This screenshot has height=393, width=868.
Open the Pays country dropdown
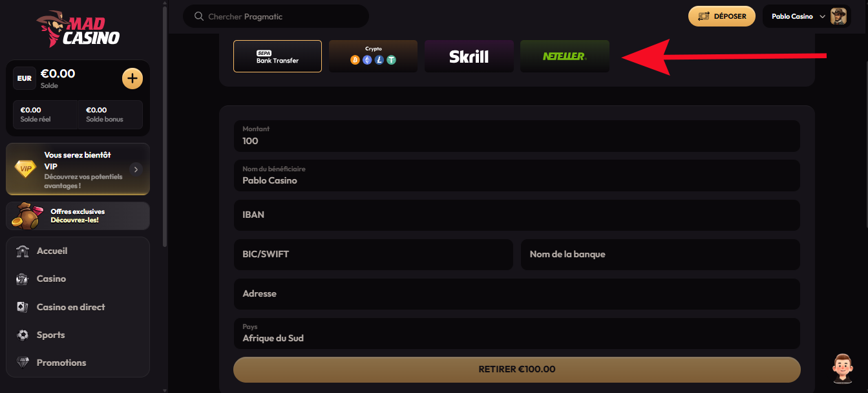coord(517,334)
